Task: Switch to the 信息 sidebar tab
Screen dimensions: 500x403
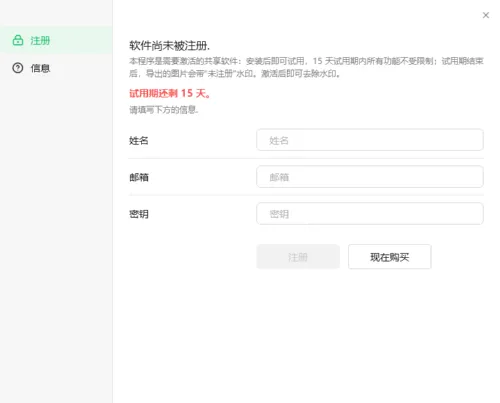Action: click(x=56, y=68)
